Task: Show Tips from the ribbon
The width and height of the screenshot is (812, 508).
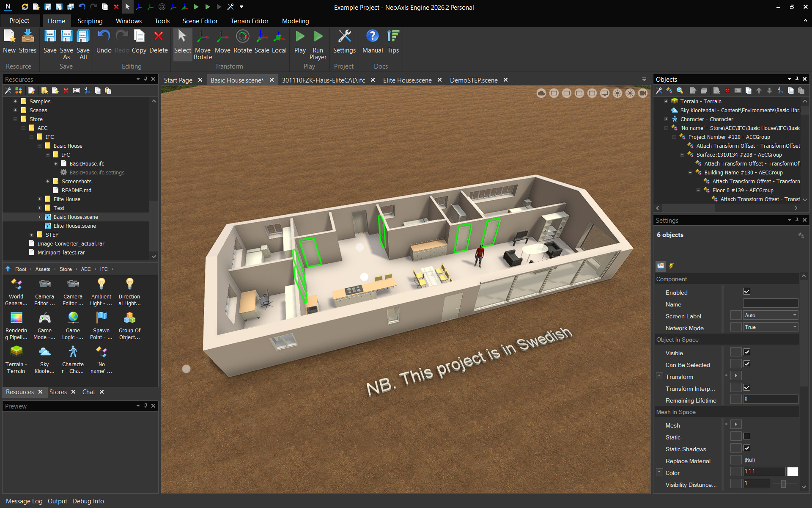Action: [x=393, y=41]
